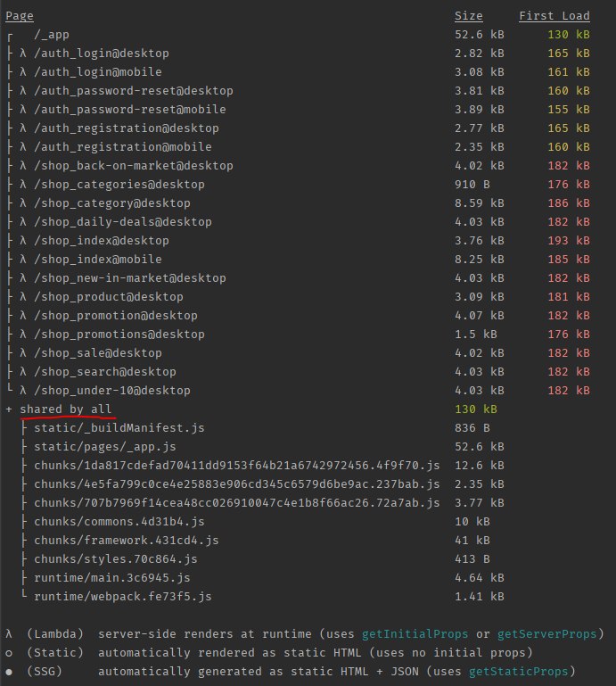Click the (SSG) legend label
Screen dimensions: 616x686
coord(45,672)
